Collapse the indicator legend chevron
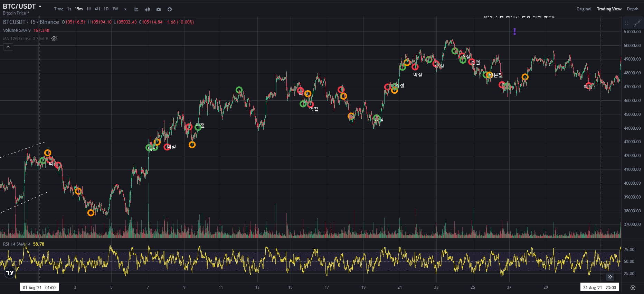This screenshot has width=644, height=294. 8,47
